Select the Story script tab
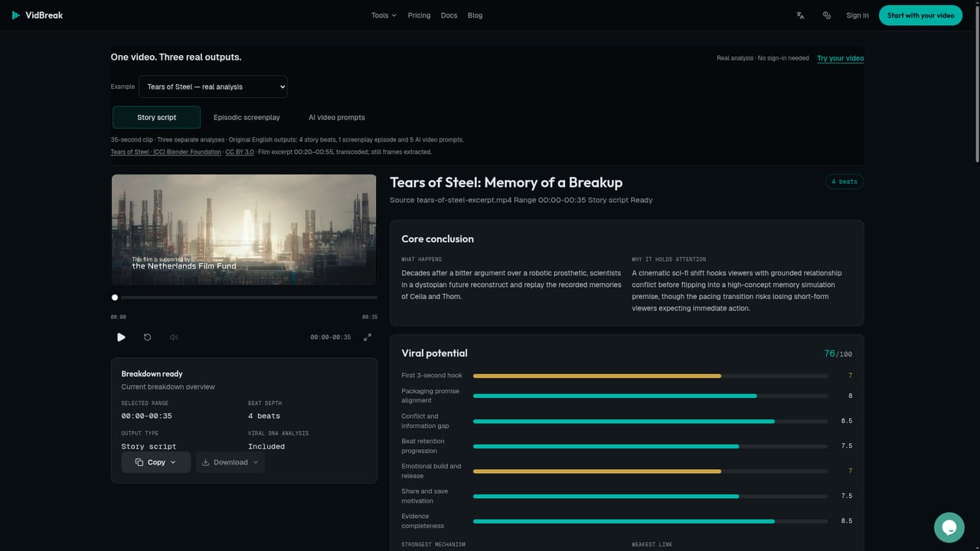This screenshot has width=980, height=551. pyautogui.click(x=156, y=117)
